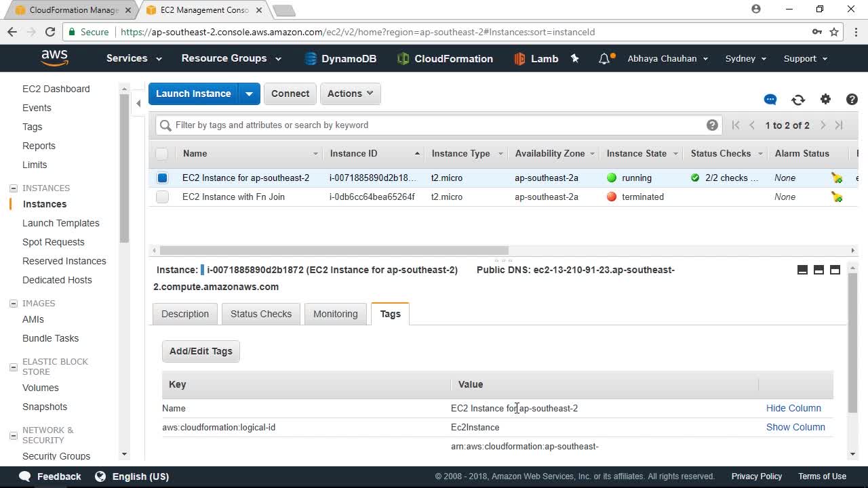Open the Actions dropdown
This screenshot has height=488, width=868.
pyautogui.click(x=350, y=94)
